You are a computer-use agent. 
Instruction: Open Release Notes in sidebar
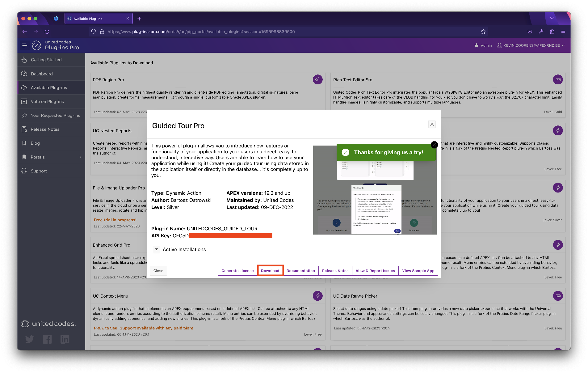51,129
